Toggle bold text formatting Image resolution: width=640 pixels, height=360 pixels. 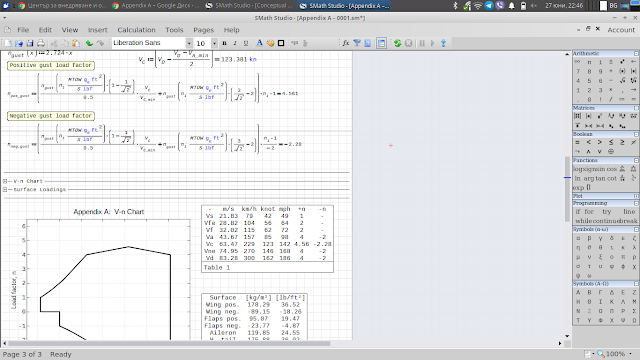coord(224,43)
